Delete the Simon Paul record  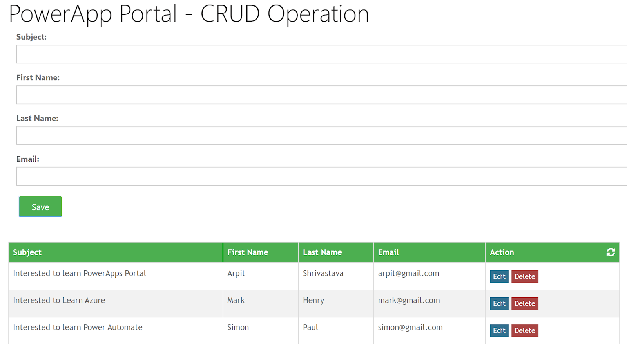click(x=525, y=330)
